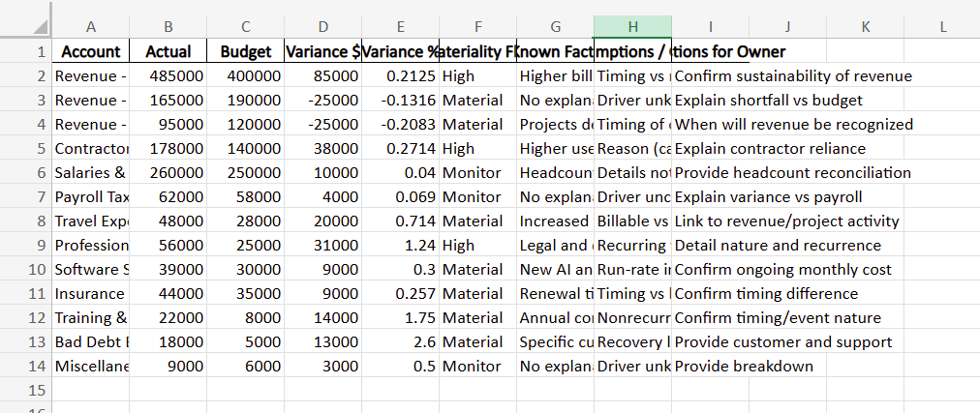Click the 'Actual' header cell
Screen dimensions: 980x413
pos(168,52)
